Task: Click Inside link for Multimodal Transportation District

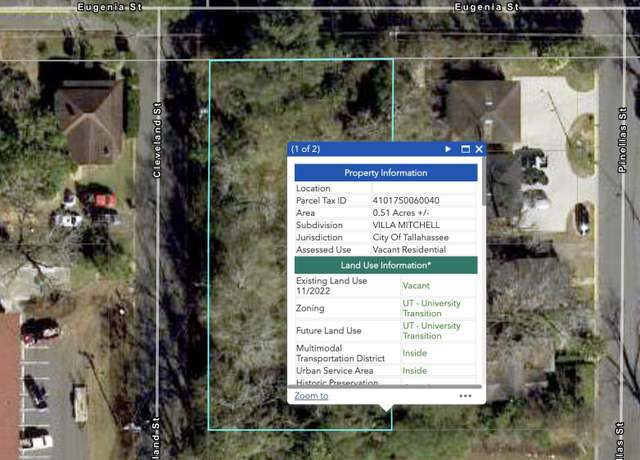Action: pyautogui.click(x=415, y=353)
